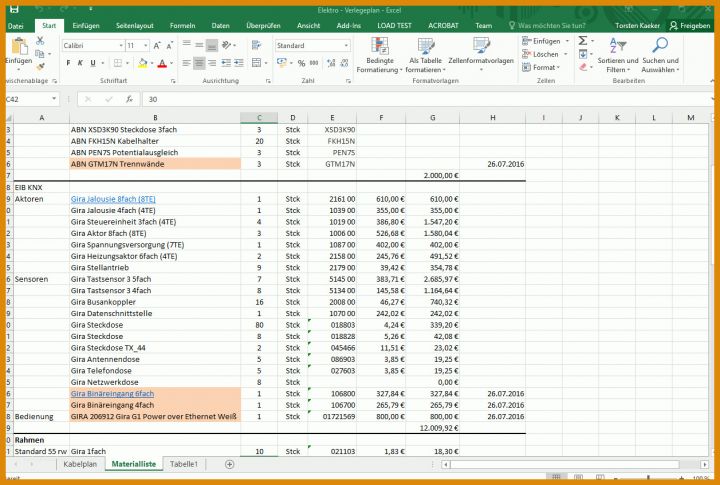Click the increase indent icon
The height and width of the screenshot is (485, 720).
239,63
